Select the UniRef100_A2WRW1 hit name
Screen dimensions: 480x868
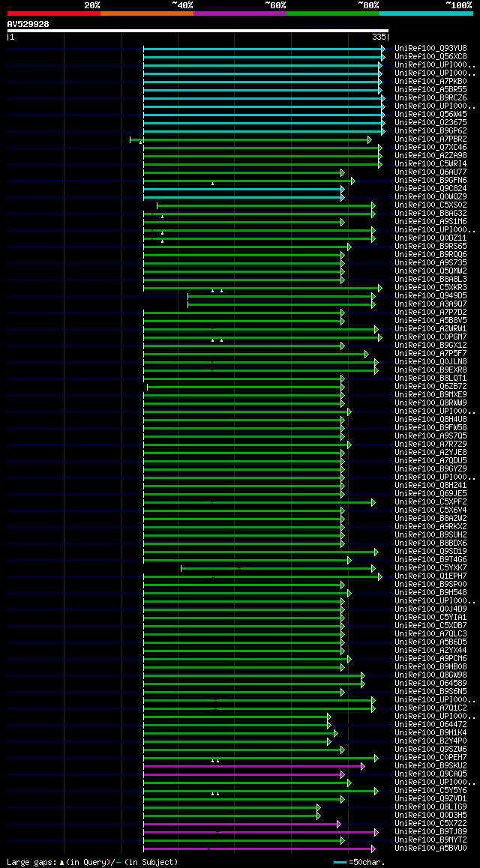point(430,329)
